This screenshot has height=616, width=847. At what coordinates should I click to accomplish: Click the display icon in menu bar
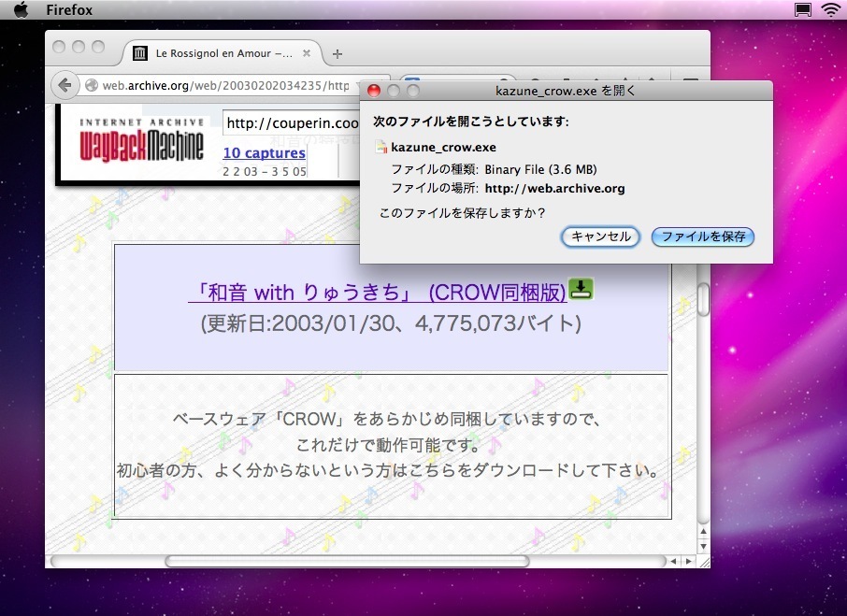pyautogui.click(x=801, y=10)
